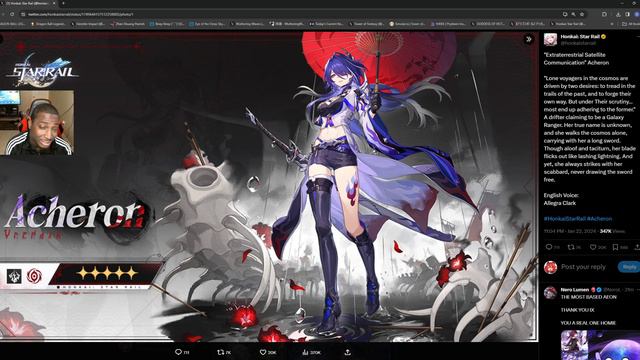Open Nero Lumen's avatar

tap(550, 292)
